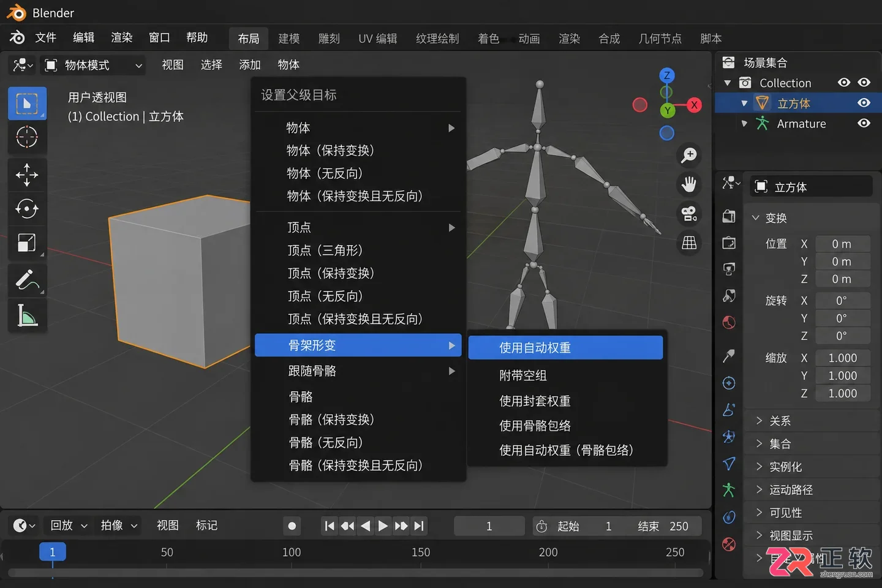Collapse the Armature tree item arrow
The width and height of the screenshot is (882, 588).
coord(744,123)
